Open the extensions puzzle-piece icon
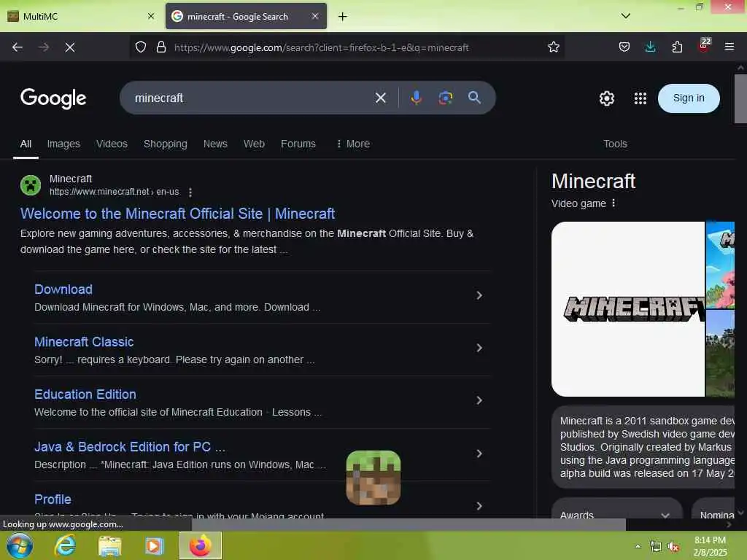747x560 pixels. pos(677,47)
